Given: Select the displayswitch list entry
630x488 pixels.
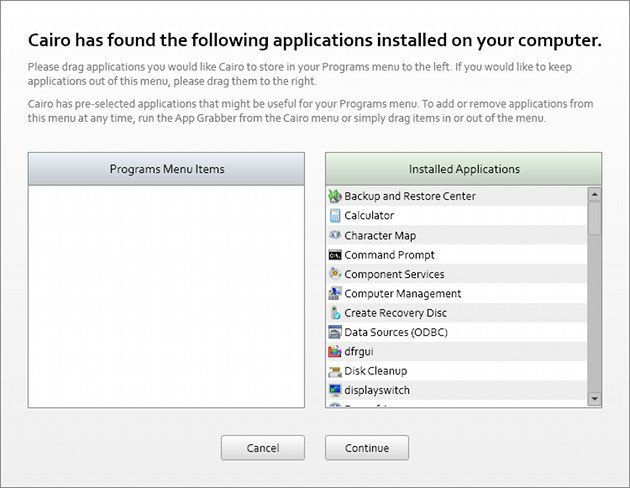Looking at the screenshot, I should [377, 390].
